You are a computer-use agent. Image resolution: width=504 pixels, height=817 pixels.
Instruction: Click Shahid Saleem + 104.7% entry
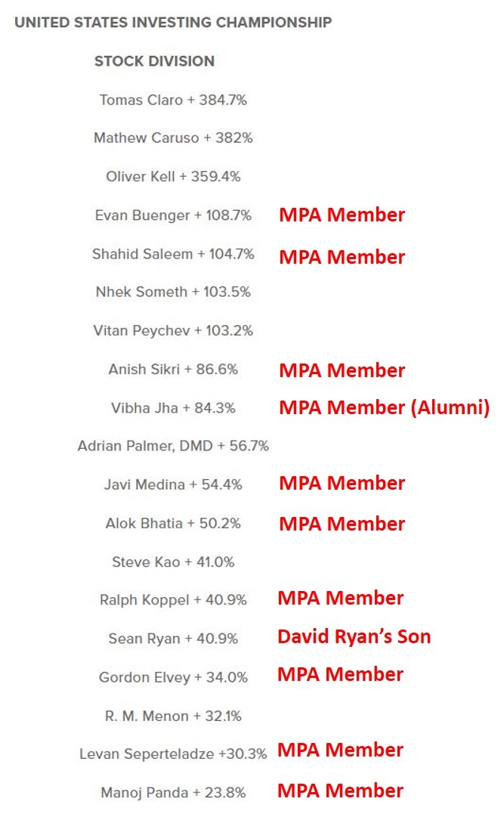pyautogui.click(x=173, y=254)
